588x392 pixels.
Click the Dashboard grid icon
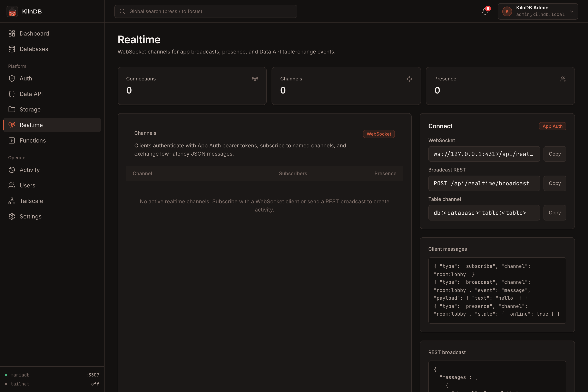pos(12,33)
